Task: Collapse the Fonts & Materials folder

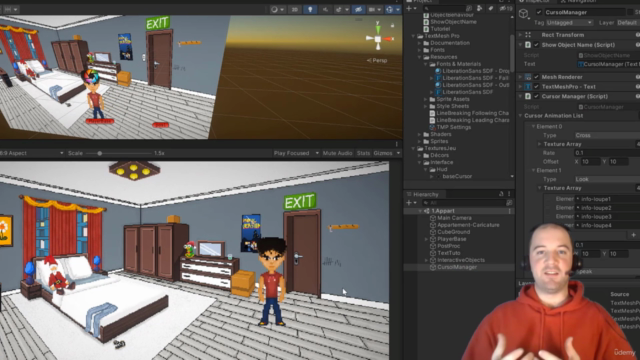Action: tap(426, 64)
